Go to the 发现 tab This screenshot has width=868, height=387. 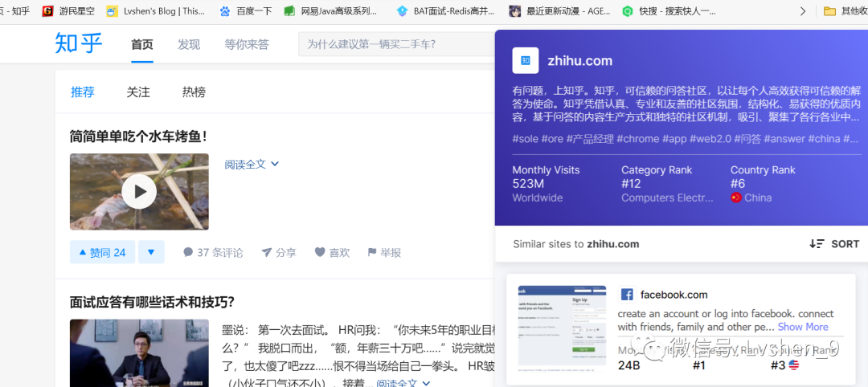tap(189, 45)
